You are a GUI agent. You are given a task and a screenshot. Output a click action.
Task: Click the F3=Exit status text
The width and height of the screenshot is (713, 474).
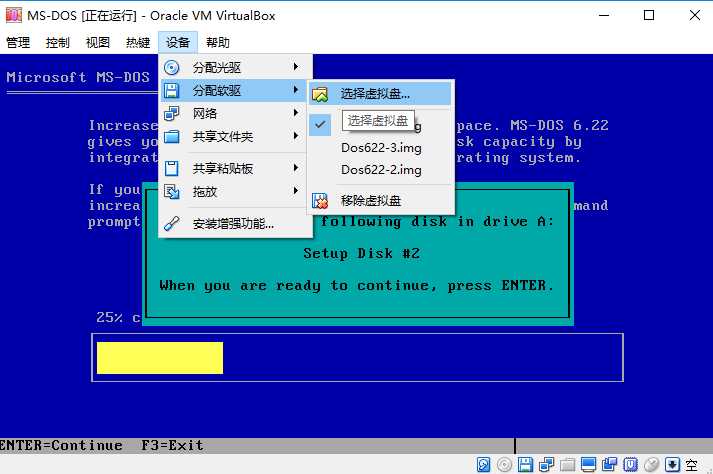click(x=172, y=445)
